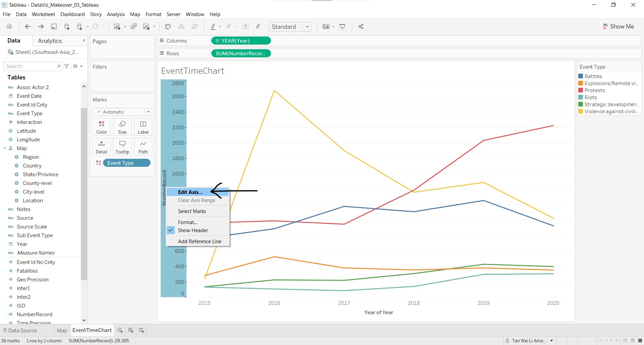
Task: Open the Color marks card
Action: click(x=102, y=127)
